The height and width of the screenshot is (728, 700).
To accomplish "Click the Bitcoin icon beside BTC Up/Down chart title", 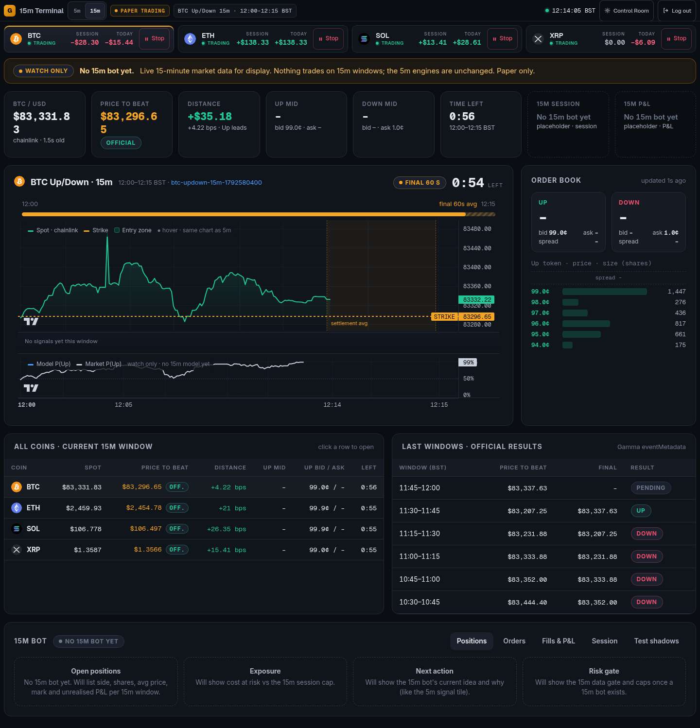I will [19, 182].
